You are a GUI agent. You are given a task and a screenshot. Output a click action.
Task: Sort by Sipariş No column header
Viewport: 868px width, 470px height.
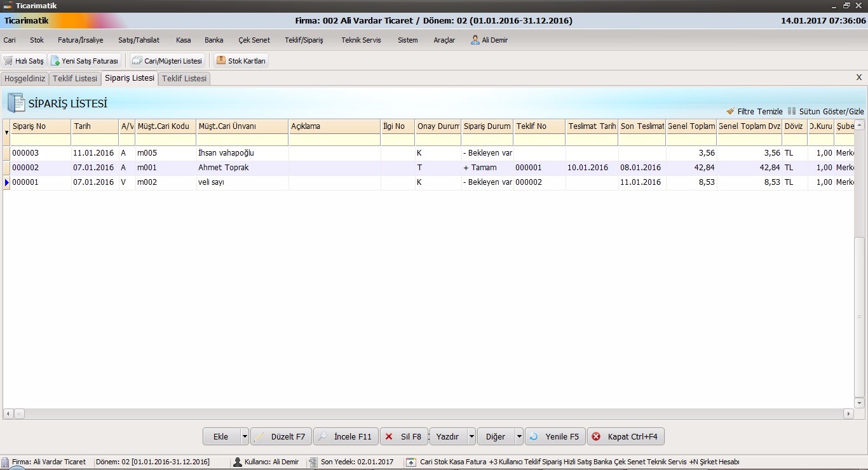point(41,126)
